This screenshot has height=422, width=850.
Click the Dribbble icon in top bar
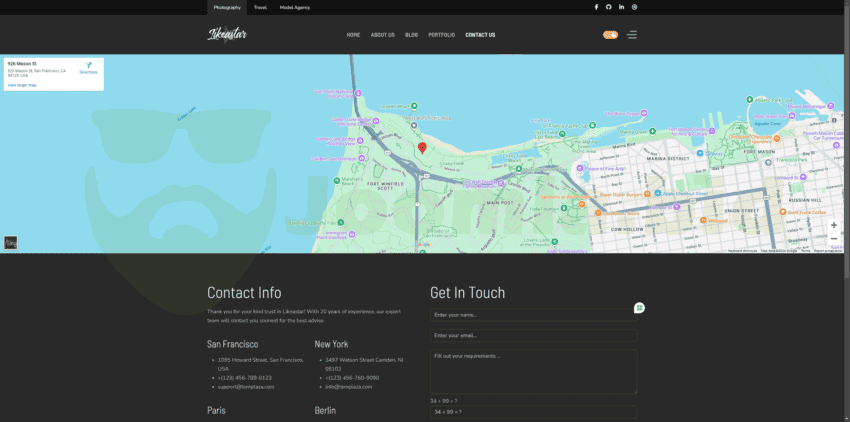[x=635, y=7]
